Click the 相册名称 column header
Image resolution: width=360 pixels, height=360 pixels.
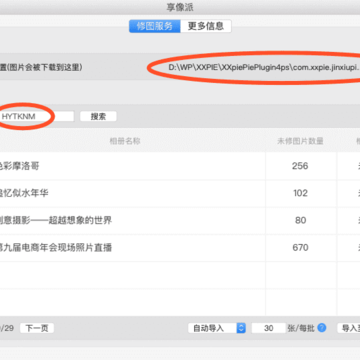[x=125, y=141]
